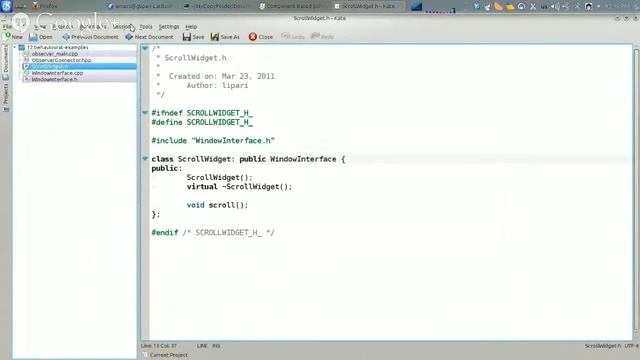This screenshot has height=360, width=640.
Task: Open WindowInterface.cpp in the file list
Action: (57, 73)
